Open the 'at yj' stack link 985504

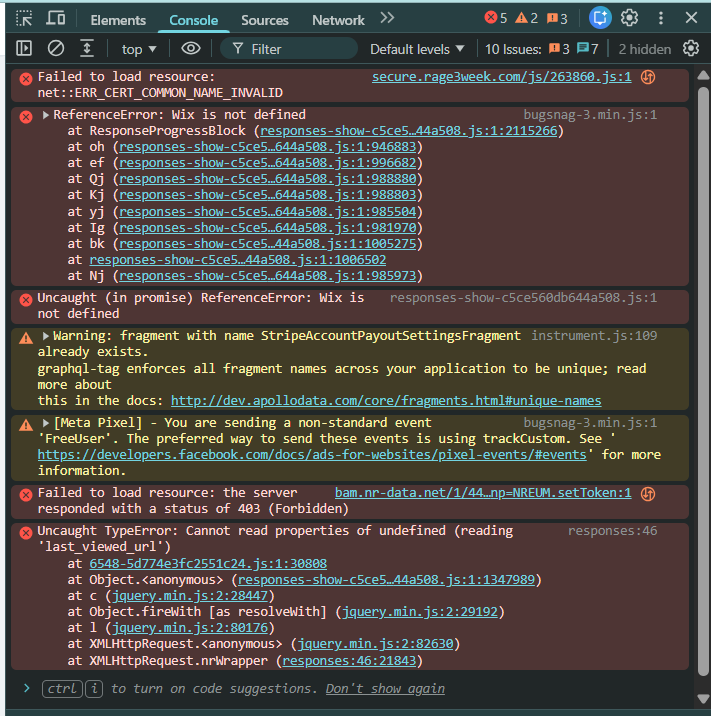(268, 212)
